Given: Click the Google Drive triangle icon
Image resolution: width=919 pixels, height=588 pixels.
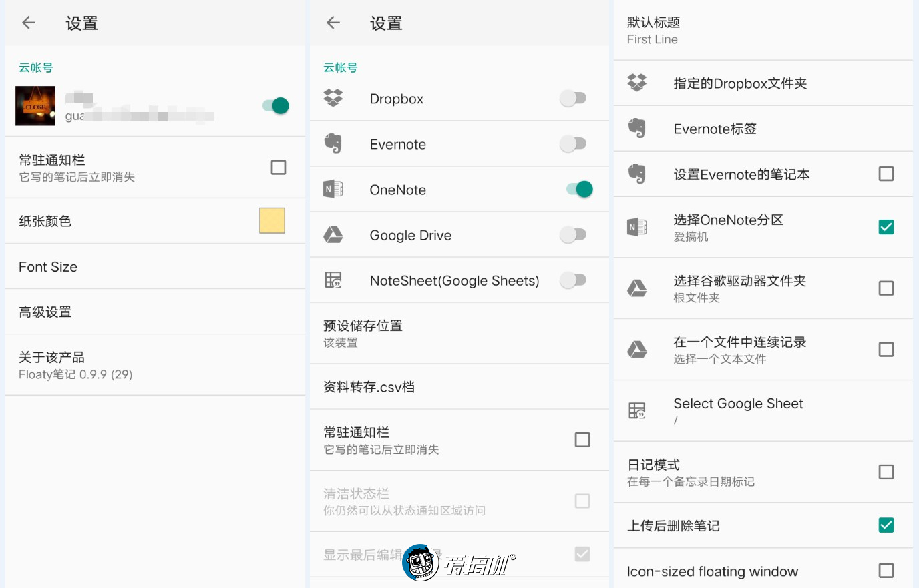Looking at the screenshot, I should [x=333, y=234].
